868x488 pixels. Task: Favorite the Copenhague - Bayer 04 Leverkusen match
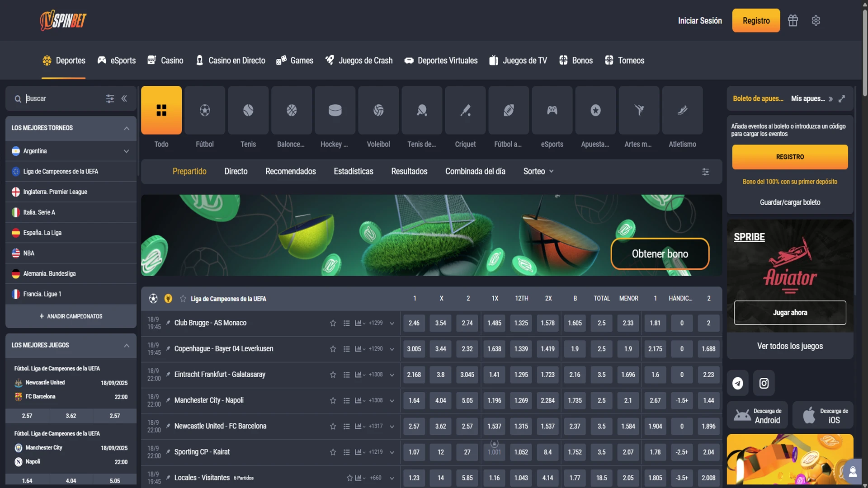click(333, 349)
